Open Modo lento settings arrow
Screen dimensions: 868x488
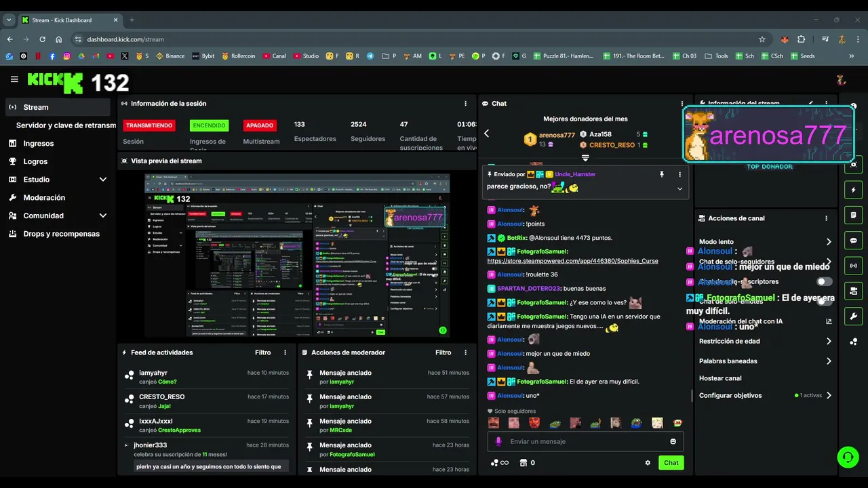829,242
